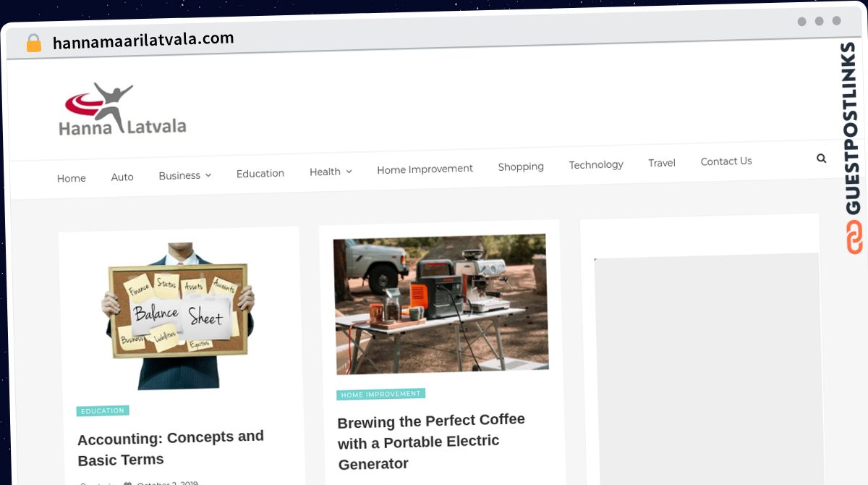Open the Auto menu item

pyautogui.click(x=122, y=177)
